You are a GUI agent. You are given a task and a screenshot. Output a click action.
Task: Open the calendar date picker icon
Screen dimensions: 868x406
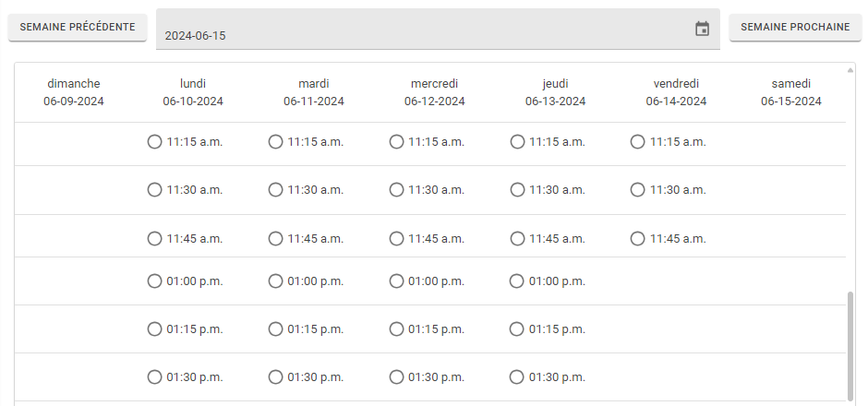click(702, 29)
